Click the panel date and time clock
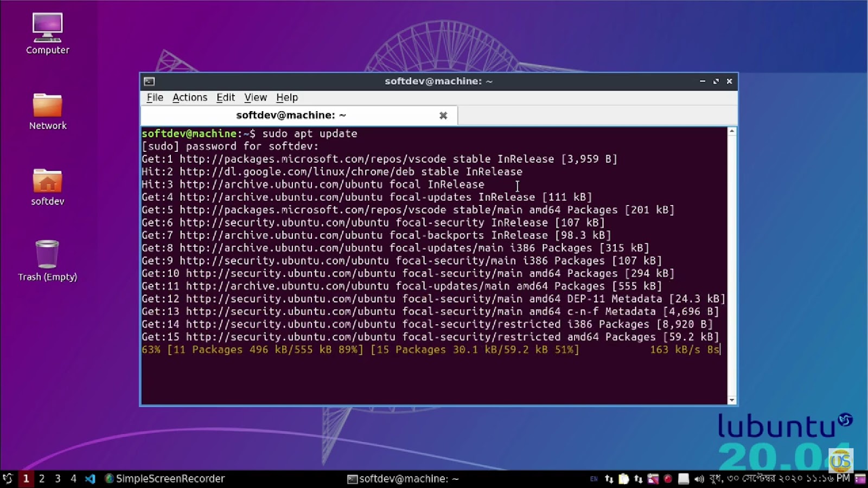The image size is (868, 488). click(780, 479)
